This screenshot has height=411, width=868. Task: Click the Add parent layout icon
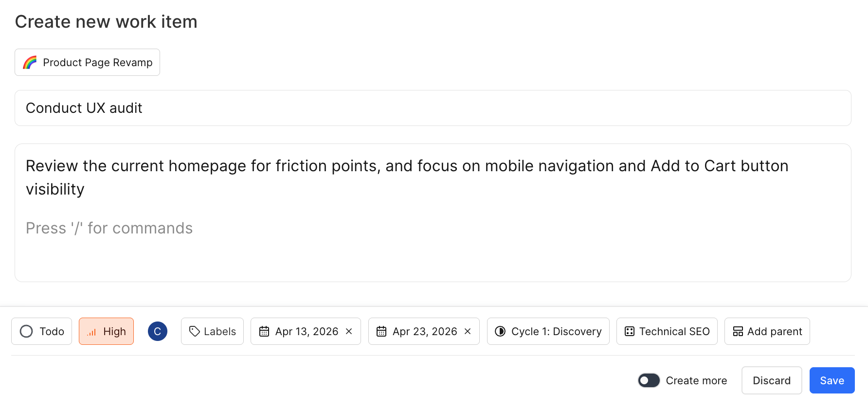pos(738,331)
